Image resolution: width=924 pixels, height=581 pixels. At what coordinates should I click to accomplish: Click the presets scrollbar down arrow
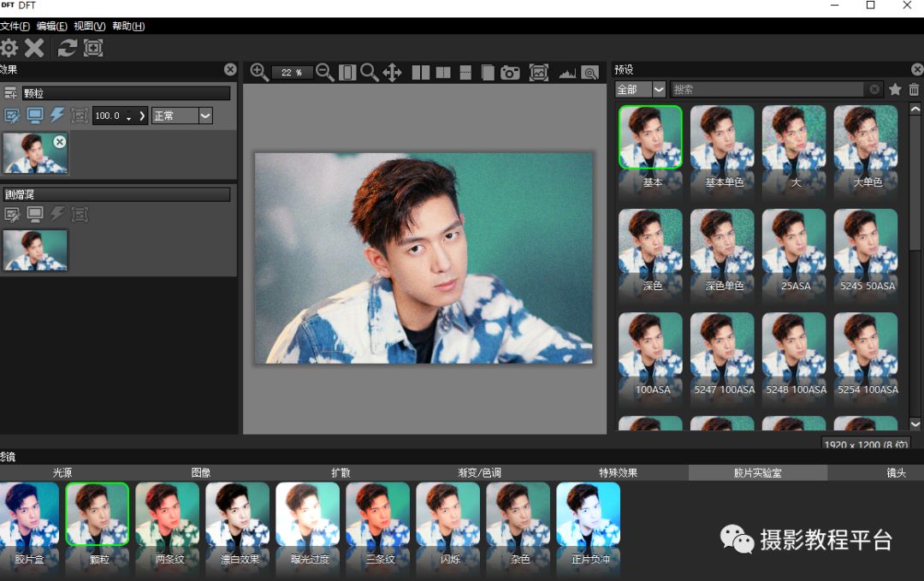pyautogui.click(x=915, y=424)
